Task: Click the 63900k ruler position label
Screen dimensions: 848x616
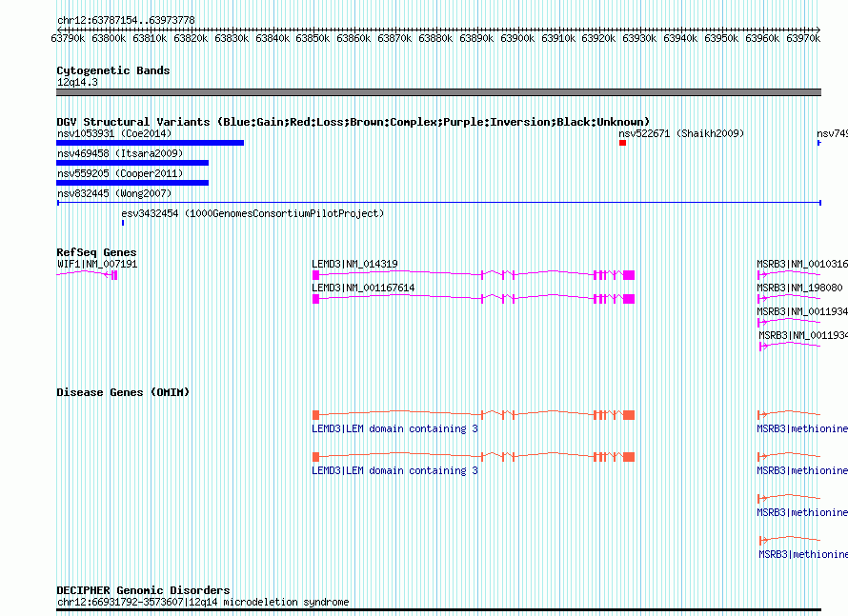Action: click(x=517, y=38)
